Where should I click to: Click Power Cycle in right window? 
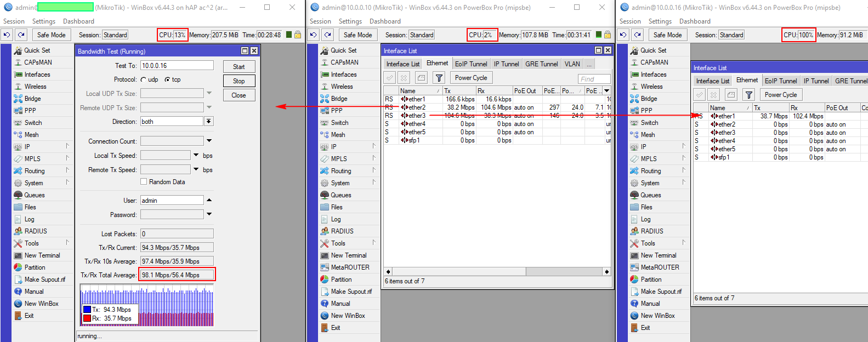tap(781, 95)
